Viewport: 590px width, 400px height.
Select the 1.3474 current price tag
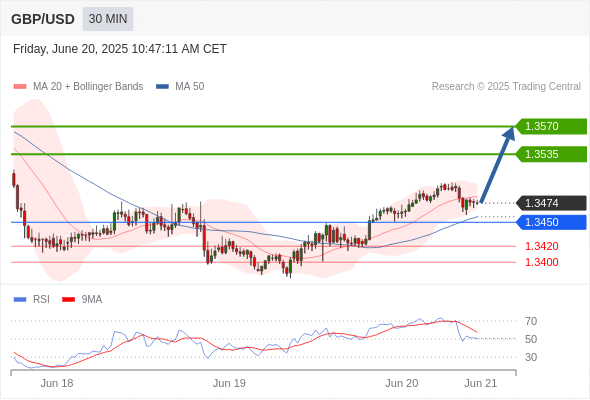coord(551,203)
